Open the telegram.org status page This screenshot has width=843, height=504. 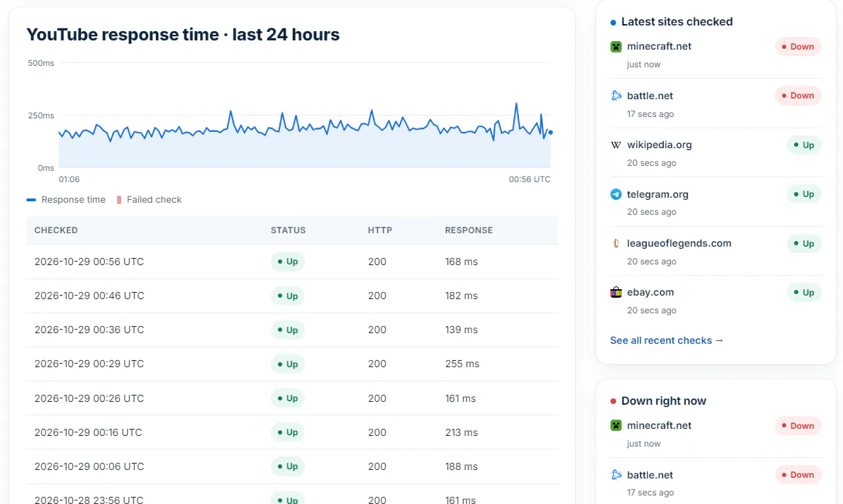coord(657,194)
